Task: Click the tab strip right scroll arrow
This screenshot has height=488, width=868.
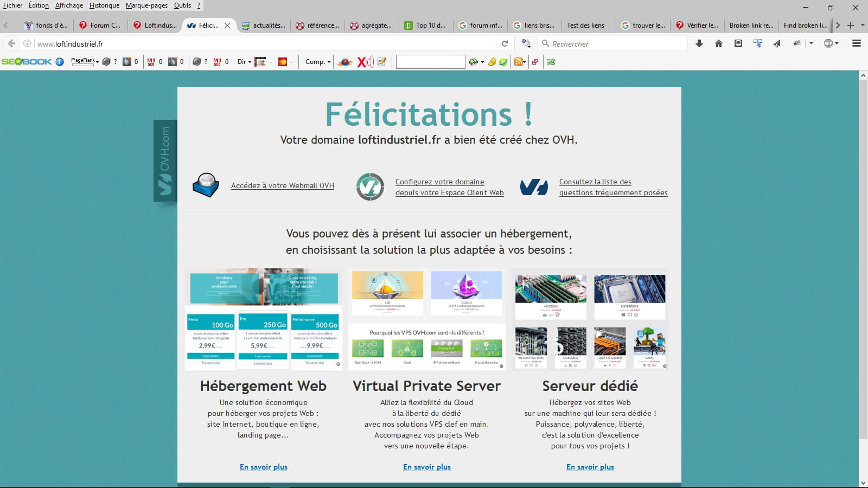Action: click(x=838, y=25)
